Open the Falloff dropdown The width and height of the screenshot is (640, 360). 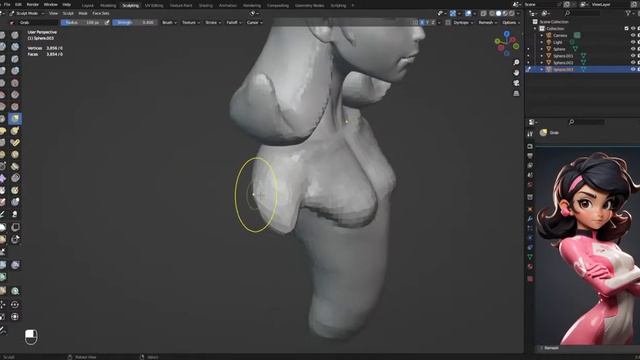coord(234,22)
